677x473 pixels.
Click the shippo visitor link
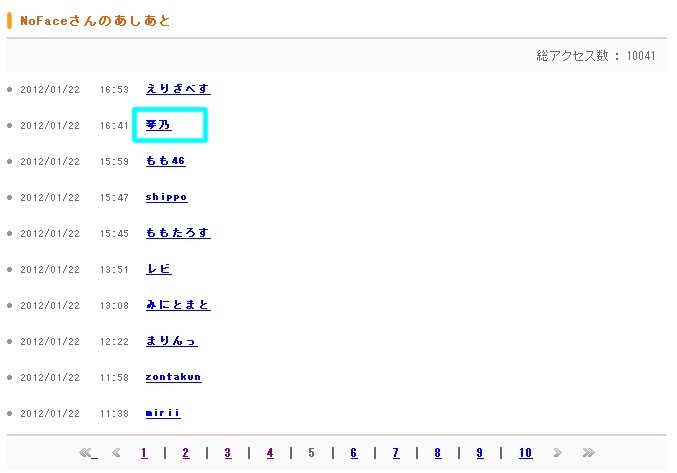click(166, 197)
